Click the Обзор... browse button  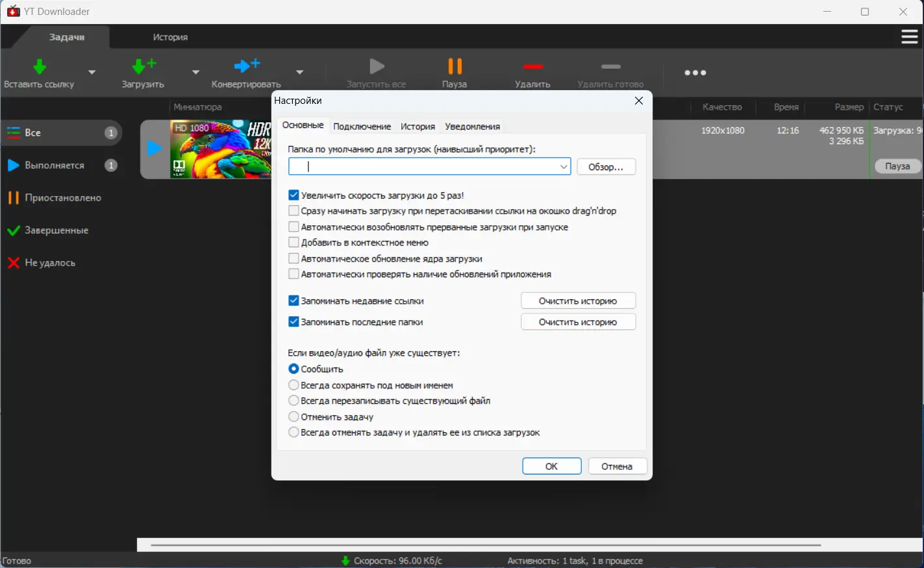click(606, 167)
